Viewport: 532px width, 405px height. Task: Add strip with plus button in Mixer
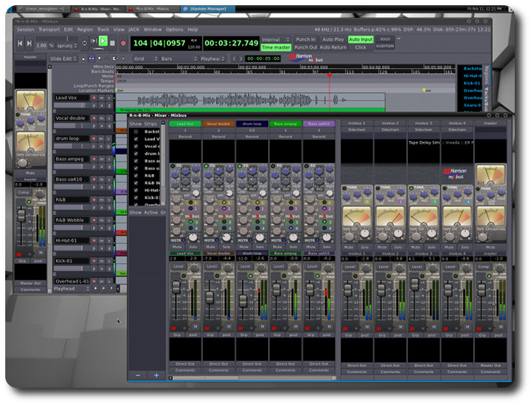point(157,375)
